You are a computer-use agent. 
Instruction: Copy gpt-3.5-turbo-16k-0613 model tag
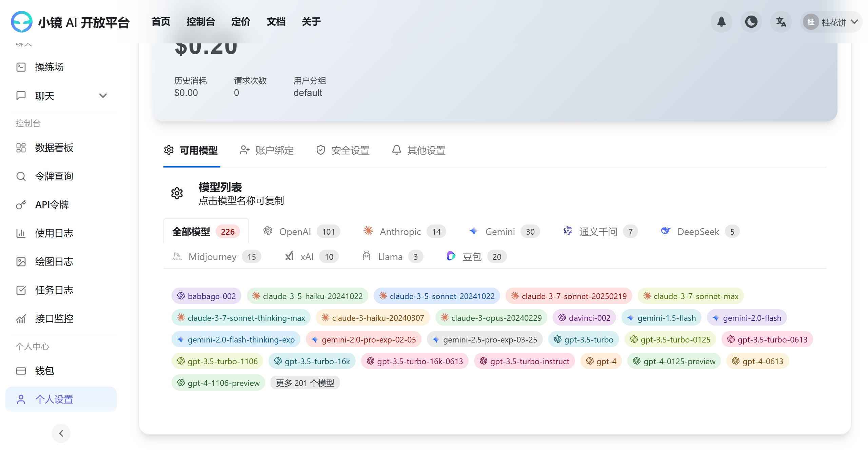pos(415,361)
